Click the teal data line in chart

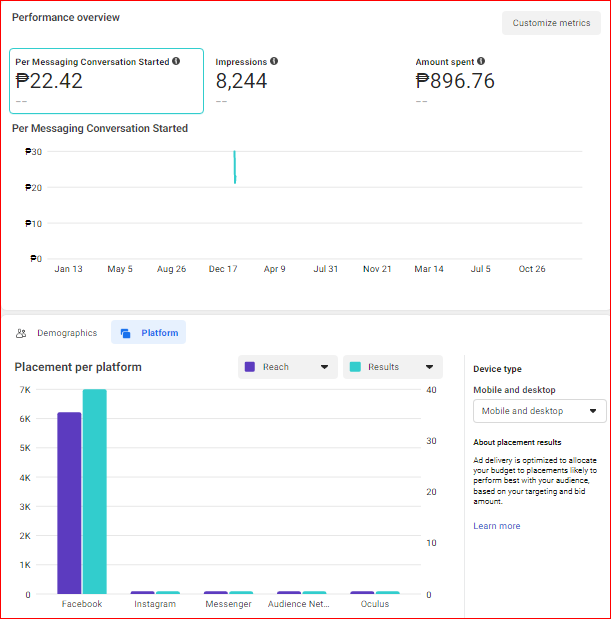tap(235, 168)
